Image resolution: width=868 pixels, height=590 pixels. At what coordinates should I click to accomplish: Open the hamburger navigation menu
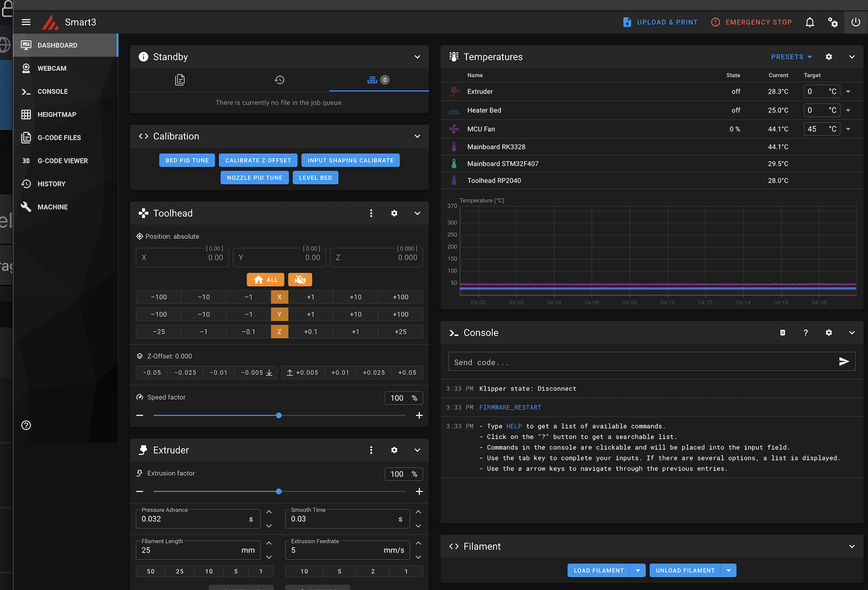tap(26, 22)
